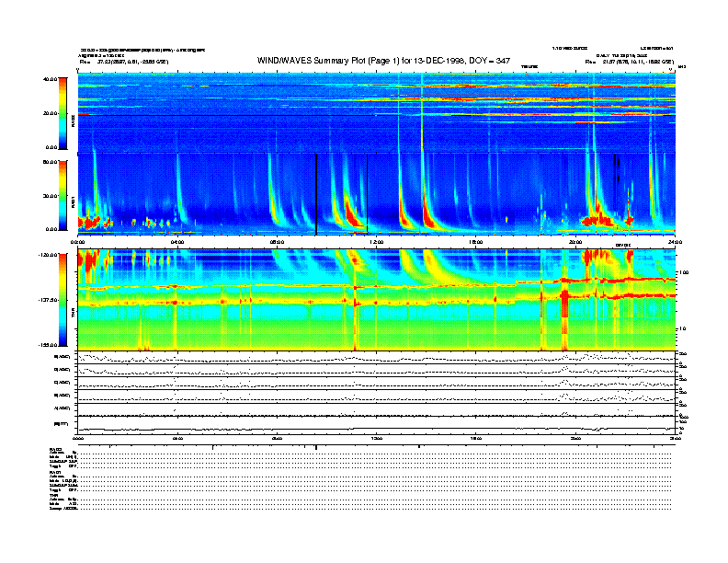Click the -120.00 tick on TNR color scale

(x=48, y=255)
